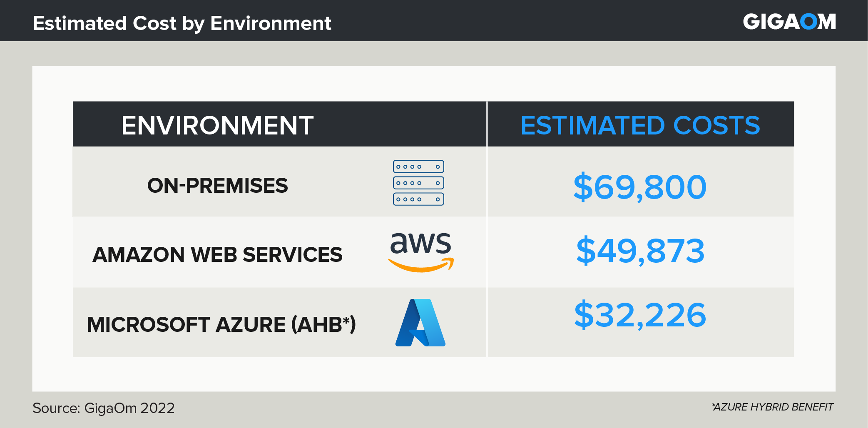Select the top unit of the server rack icon
Screen dimensions: 868x428
click(418, 167)
